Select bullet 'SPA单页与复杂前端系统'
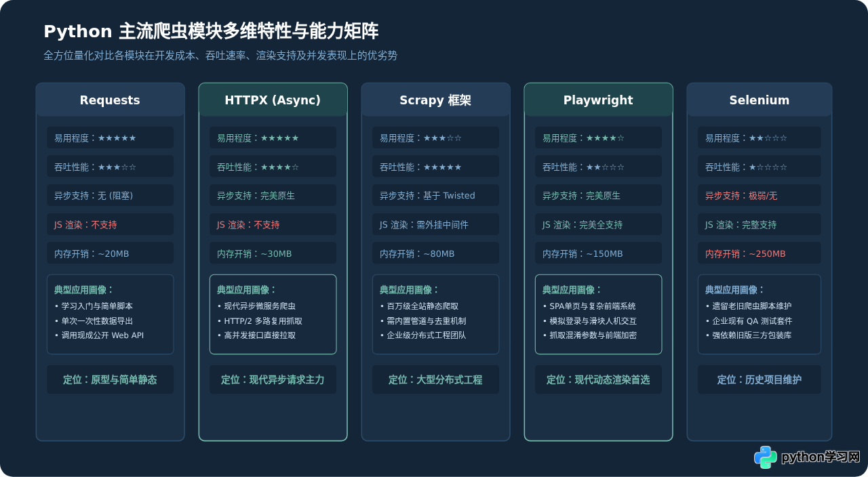Image resolution: width=868 pixels, height=477 pixels. pos(589,306)
